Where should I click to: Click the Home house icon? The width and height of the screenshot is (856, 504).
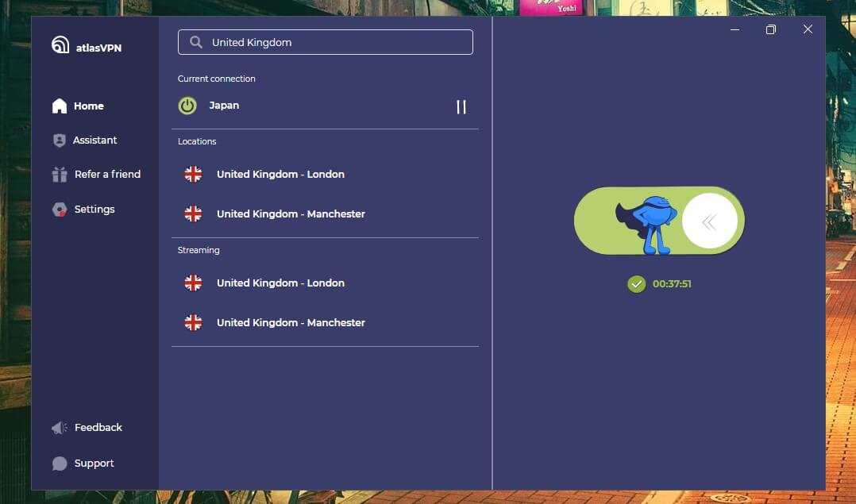60,106
